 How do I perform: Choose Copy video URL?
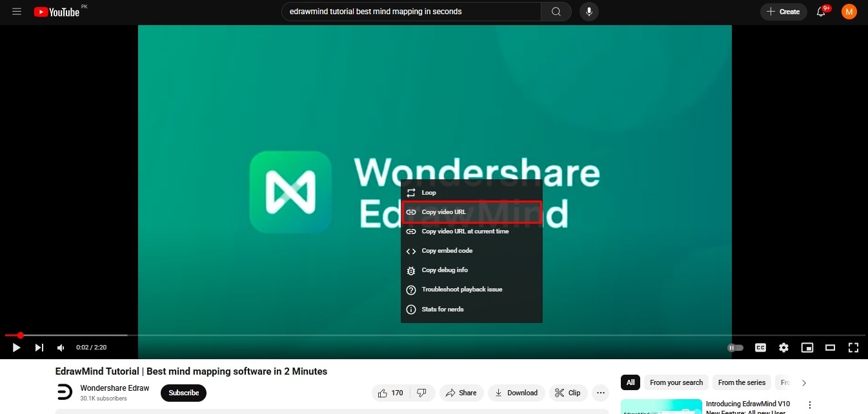point(472,212)
